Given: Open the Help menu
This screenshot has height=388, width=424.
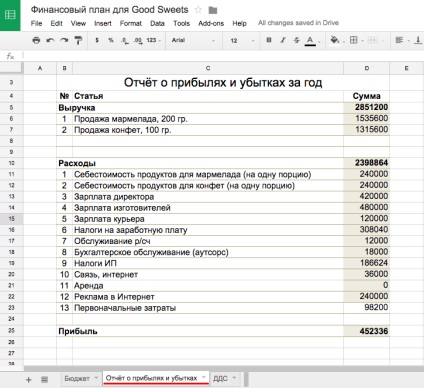Looking at the screenshot, I should 239,23.
